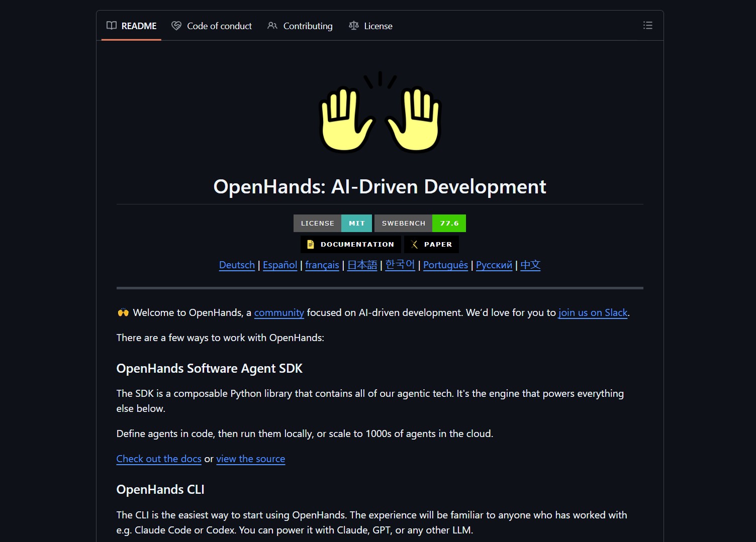Click the book icon beside README
The image size is (756, 542).
(112, 26)
